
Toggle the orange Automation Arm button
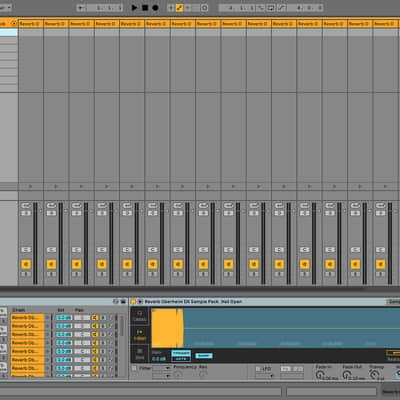(179, 8)
